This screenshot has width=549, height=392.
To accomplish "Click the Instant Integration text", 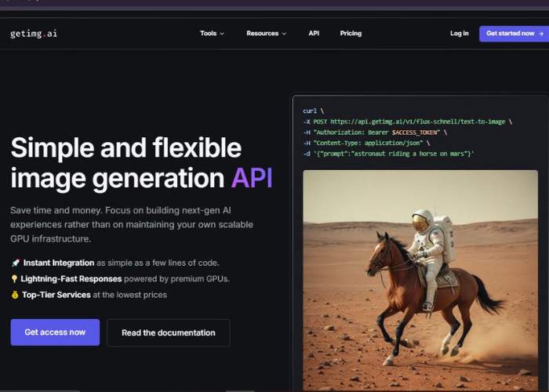I will [x=59, y=263].
